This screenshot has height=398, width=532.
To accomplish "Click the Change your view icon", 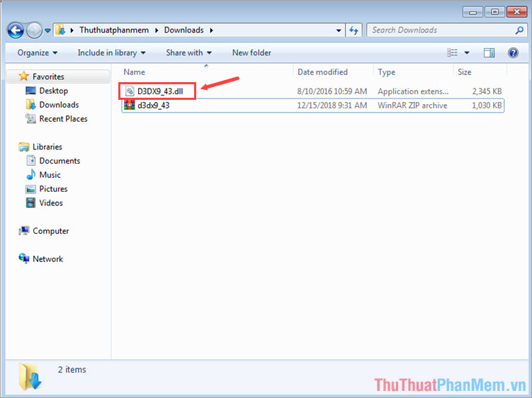I will click(452, 52).
